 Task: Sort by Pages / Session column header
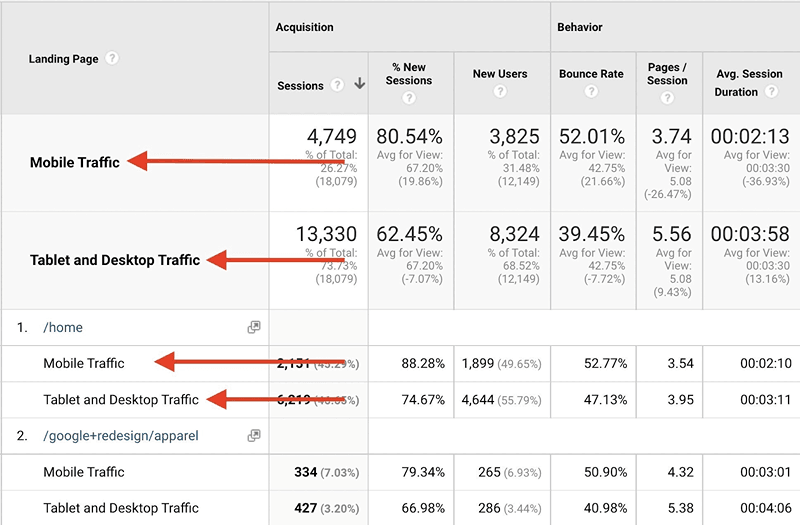(x=667, y=73)
